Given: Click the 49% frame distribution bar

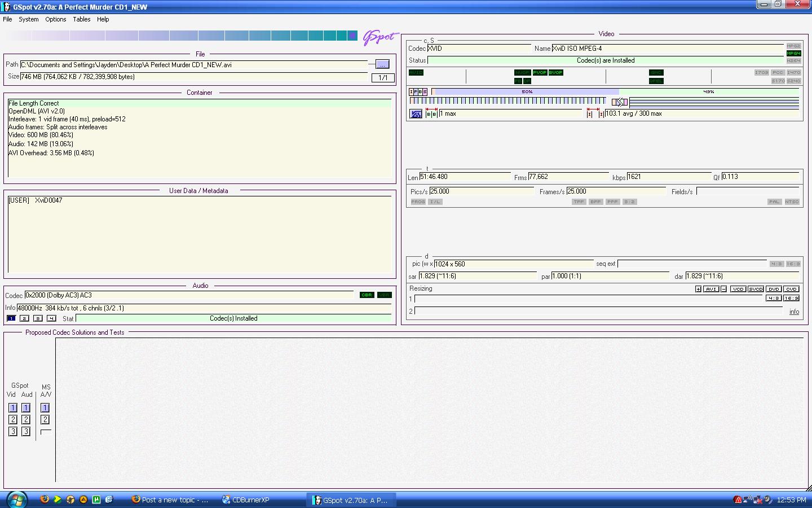Looking at the screenshot, I should [x=709, y=91].
